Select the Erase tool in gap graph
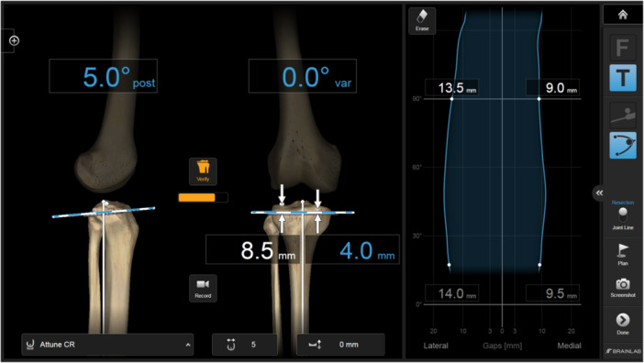644x363 pixels. pos(422,20)
